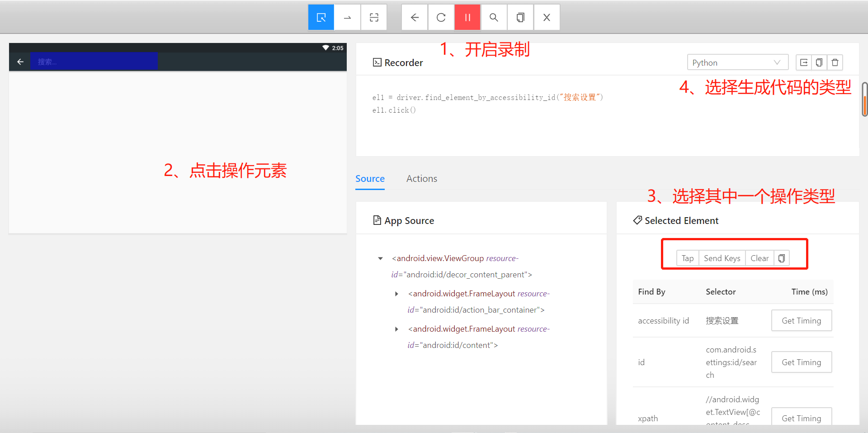The height and width of the screenshot is (433, 868).
Task: Choose the Tap By Coordinates tool
Action: pyautogui.click(x=374, y=17)
